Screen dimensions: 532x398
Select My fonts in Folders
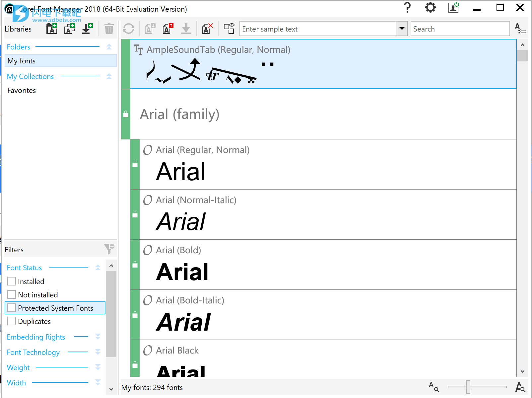(22, 61)
